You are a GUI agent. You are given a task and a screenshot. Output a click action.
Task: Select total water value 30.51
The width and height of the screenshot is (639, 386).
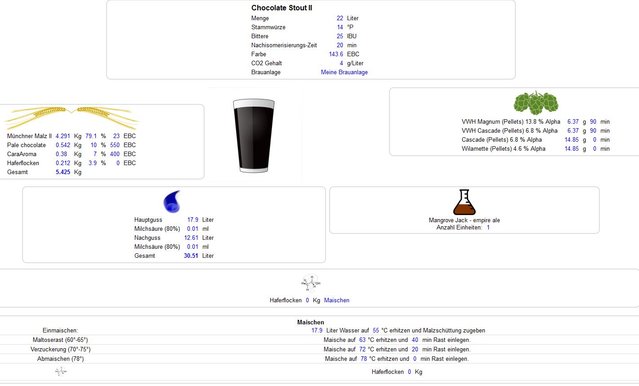[191, 256]
